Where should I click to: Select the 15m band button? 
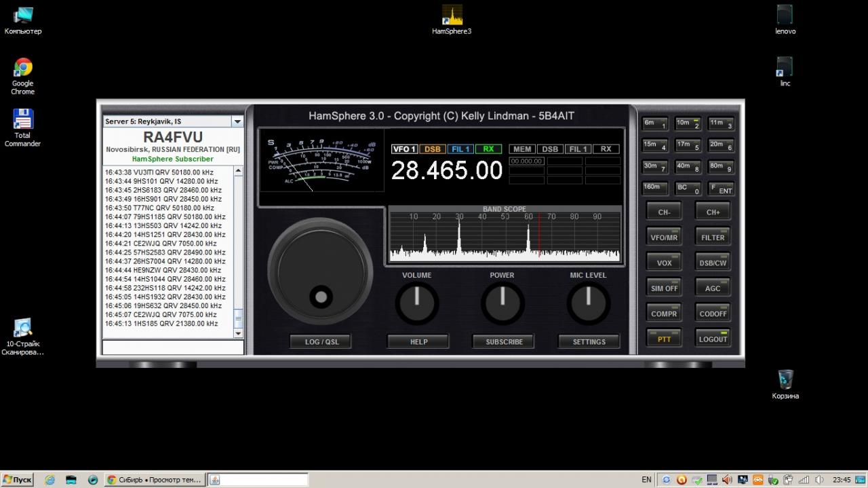point(655,145)
